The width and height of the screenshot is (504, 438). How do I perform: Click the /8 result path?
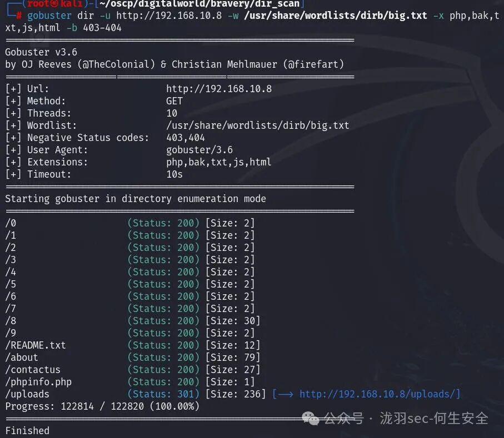coord(11,321)
